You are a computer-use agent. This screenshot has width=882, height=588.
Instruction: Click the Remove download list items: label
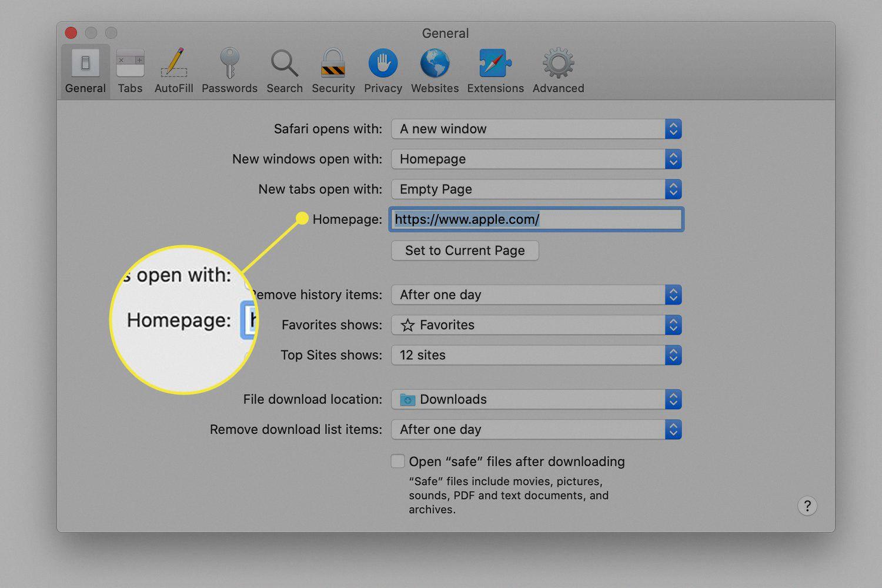pyautogui.click(x=296, y=429)
